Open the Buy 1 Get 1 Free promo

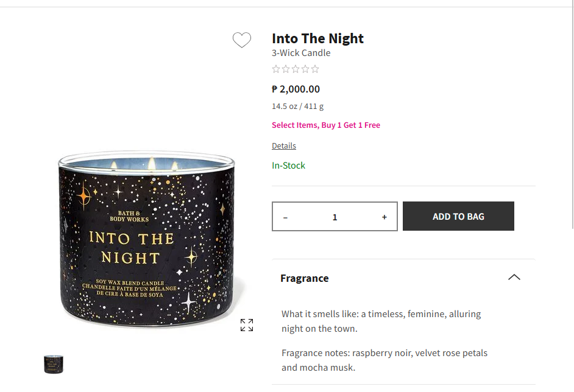(x=326, y=125)
